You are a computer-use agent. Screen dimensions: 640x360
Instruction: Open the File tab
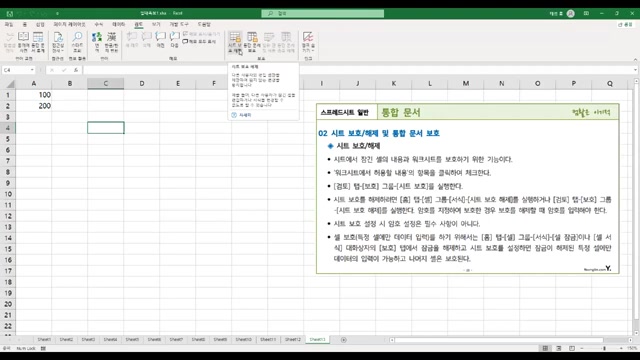tap(9, 24)
